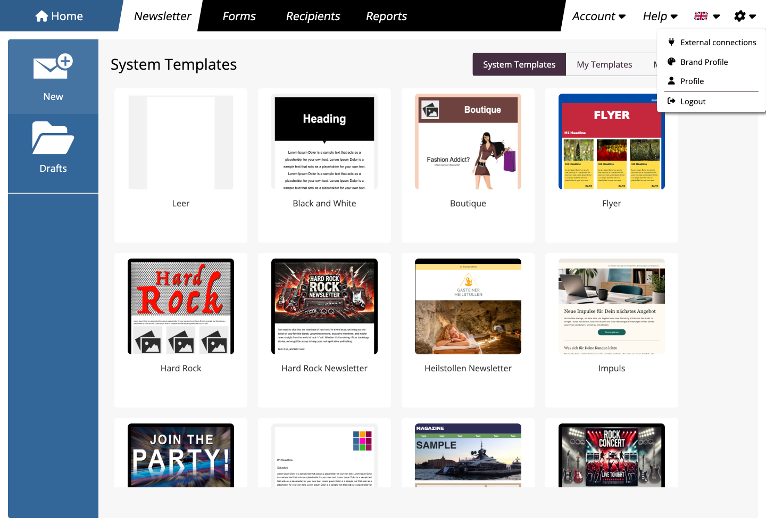
Task: Click the Drafts sidebar label
Action: (53, 168)
